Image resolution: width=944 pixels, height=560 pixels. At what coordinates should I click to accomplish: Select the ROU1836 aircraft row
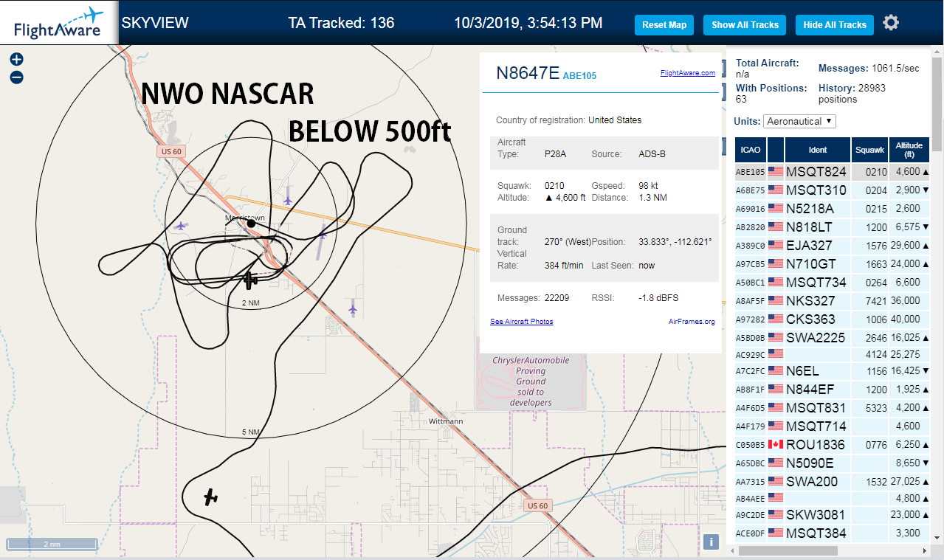[x=833, y=445]
